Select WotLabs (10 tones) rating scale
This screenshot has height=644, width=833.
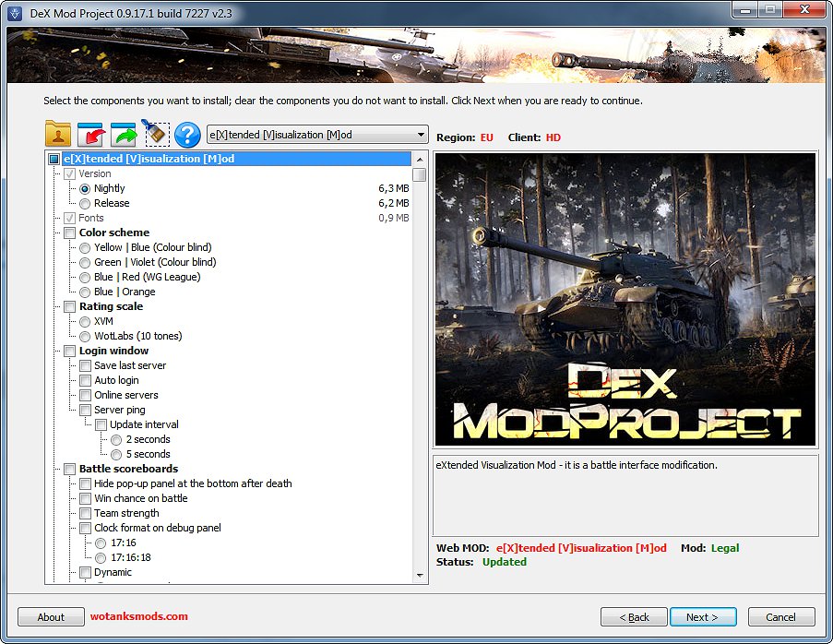pyautogui.click(x=85, y=337)
